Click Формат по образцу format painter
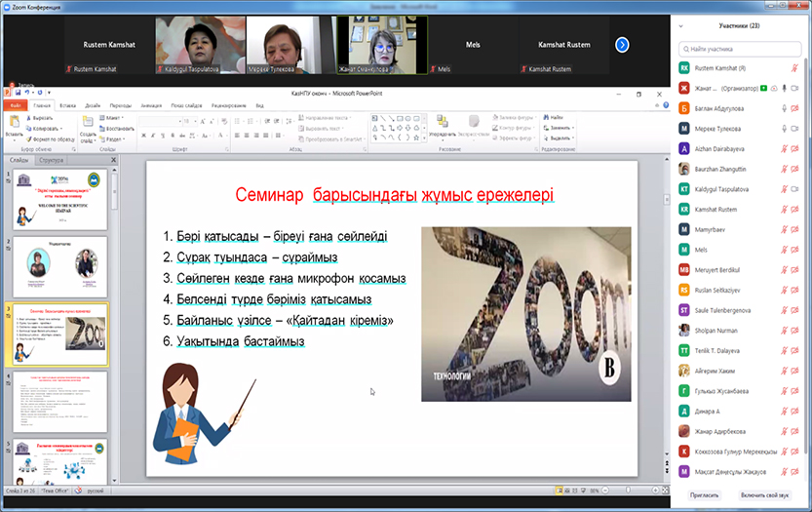 (29, 139)
